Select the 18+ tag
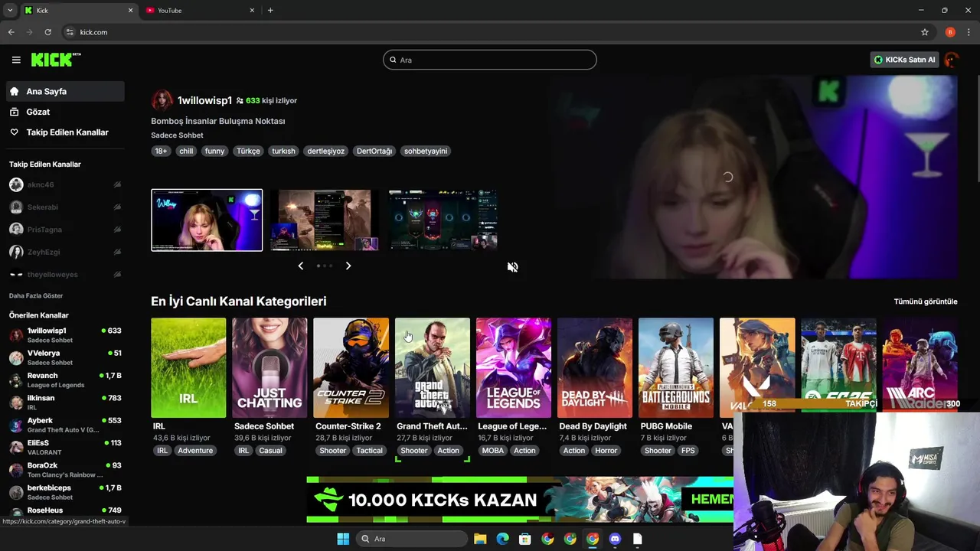This screenshot has height=551, width=980. pyautogui.click(x=161, y=151)
